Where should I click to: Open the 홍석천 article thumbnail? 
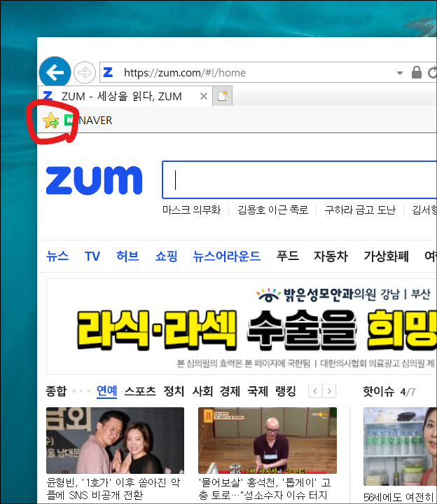pyautogui.click(x=268, y=440)
